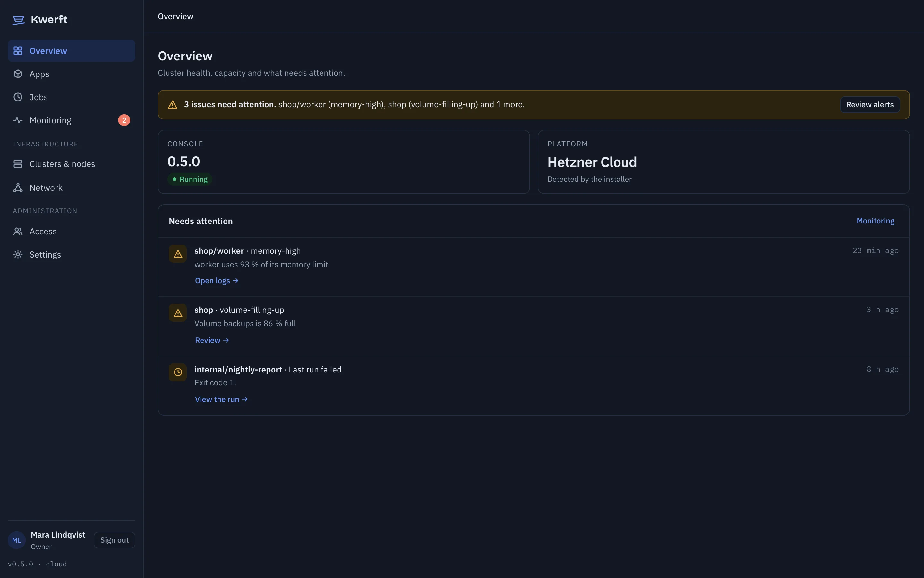Click the Overview breadcrumb in top bar
This screenshot has height=578, width=924.
click(x=175, y=16)
